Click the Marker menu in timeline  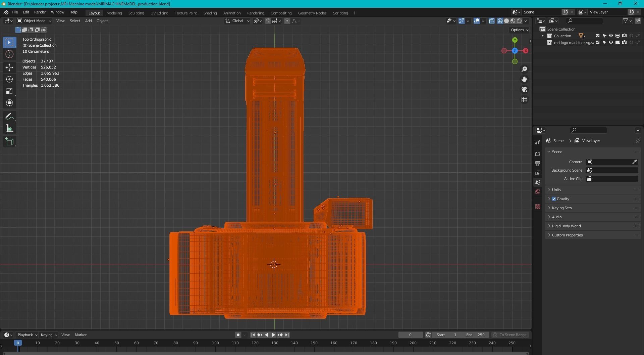(80, 335)
